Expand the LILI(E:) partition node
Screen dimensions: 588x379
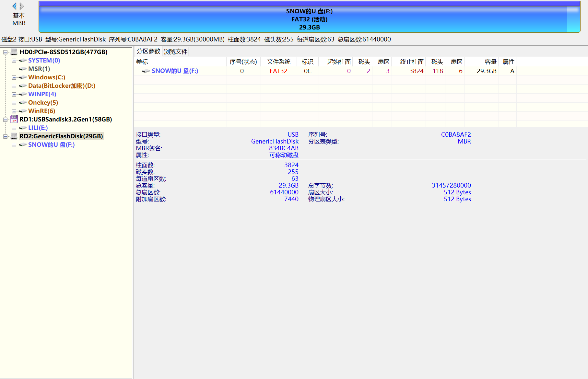[14, 128]
